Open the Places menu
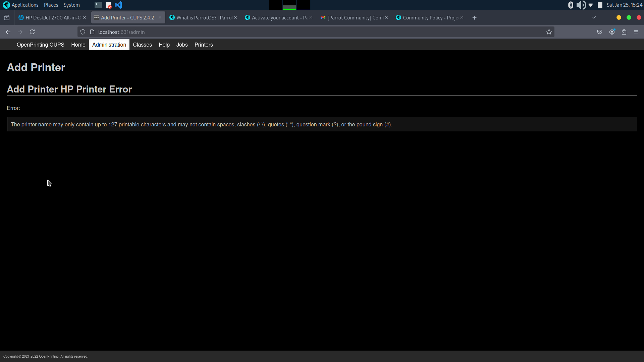The width and height of the screenshot is (644, 362). click(51, 5)
